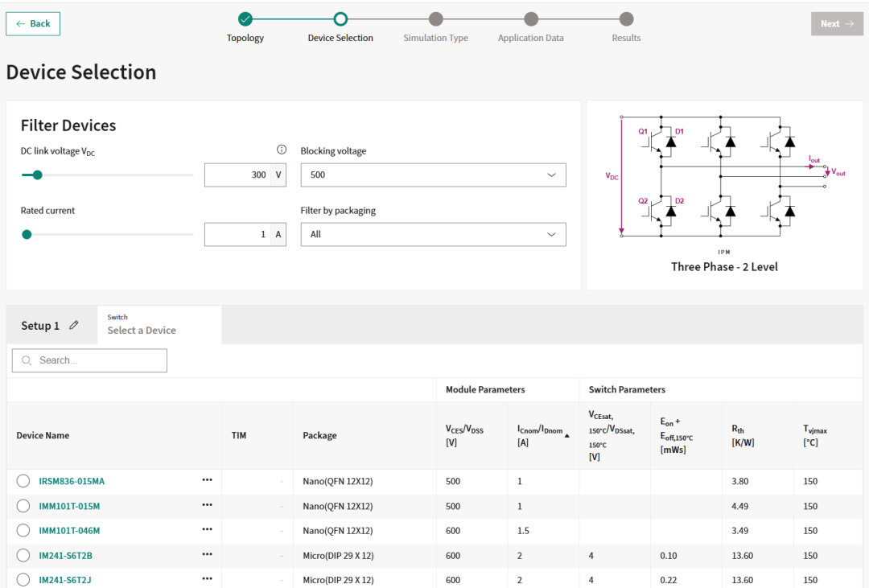
Task: Select the IMM101T-046M radio button
Action: point(23,530)
